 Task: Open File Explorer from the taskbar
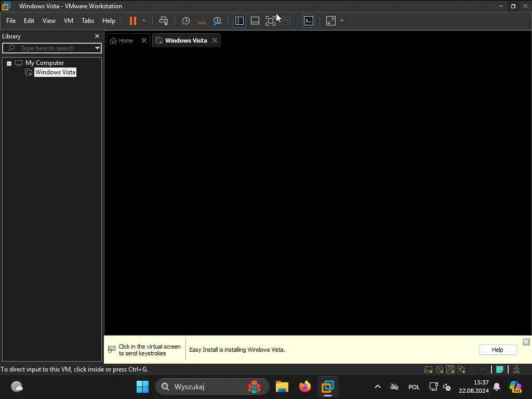[282, 387]
